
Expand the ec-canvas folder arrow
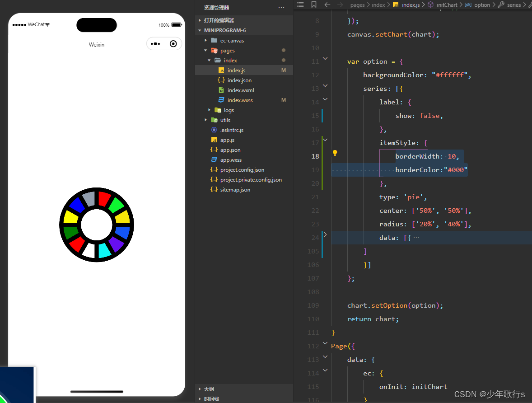tap(205, 40)
